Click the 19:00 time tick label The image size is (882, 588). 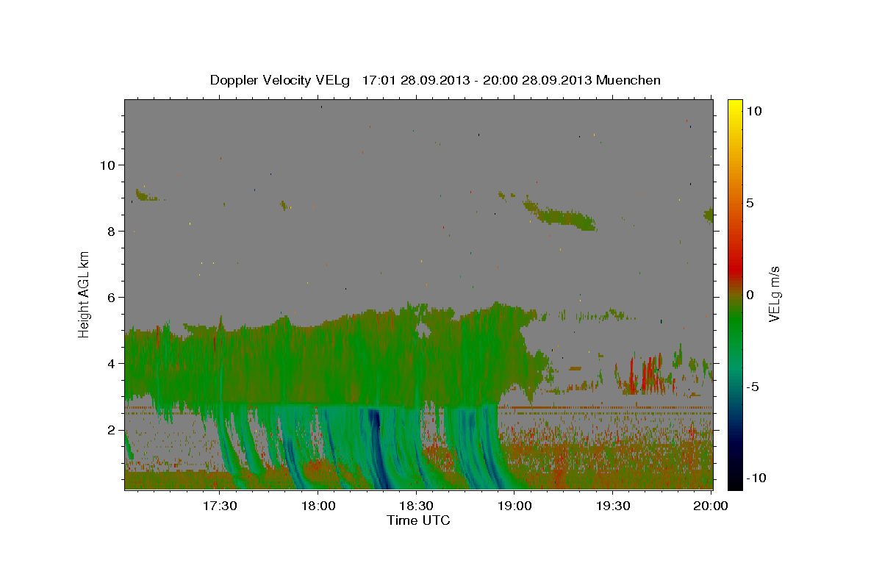click(514, 506)
